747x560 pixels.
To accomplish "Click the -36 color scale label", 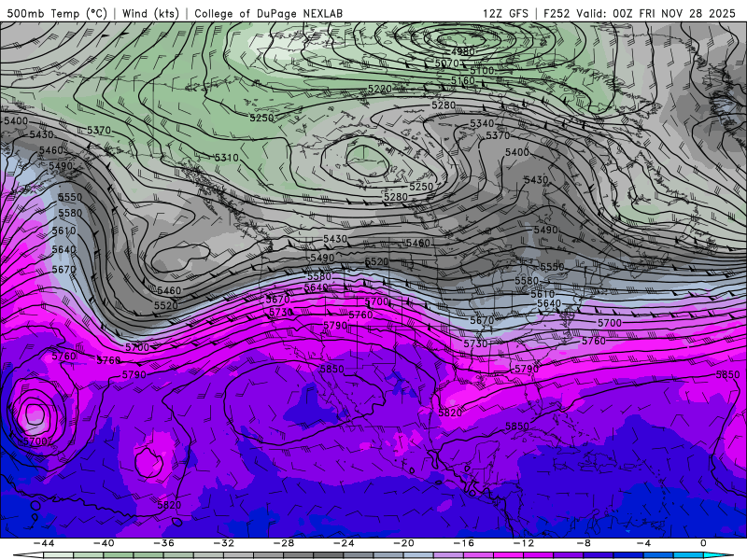I will coord(164,543).
